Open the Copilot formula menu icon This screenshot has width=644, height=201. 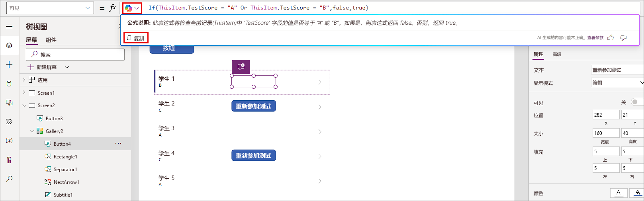pyautogui.click(x=132, y=8)
